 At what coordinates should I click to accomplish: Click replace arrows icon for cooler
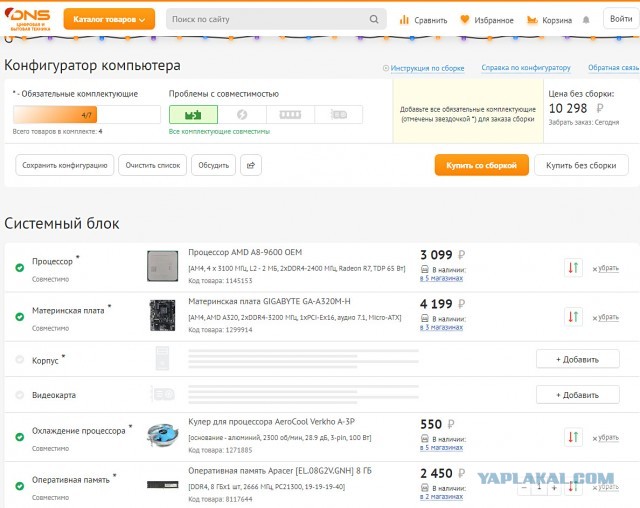click(573, 437)
